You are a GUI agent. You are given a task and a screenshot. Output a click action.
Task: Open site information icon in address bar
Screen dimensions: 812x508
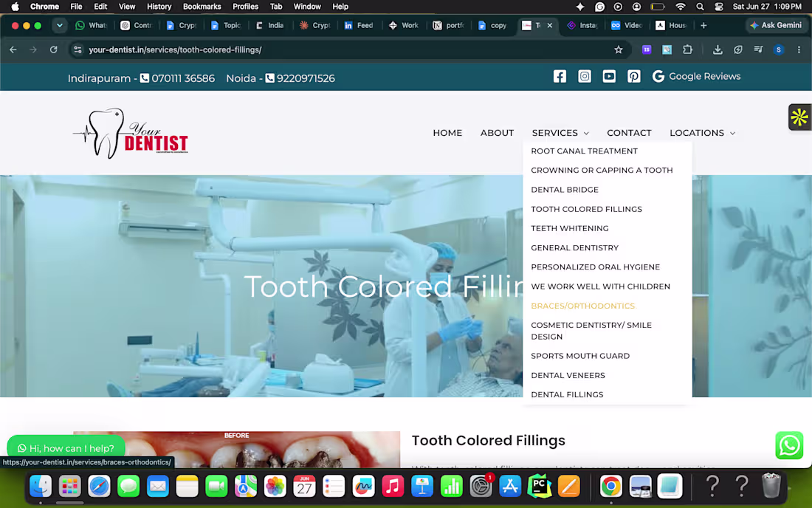pyautogui.click(x=78, y=49)
